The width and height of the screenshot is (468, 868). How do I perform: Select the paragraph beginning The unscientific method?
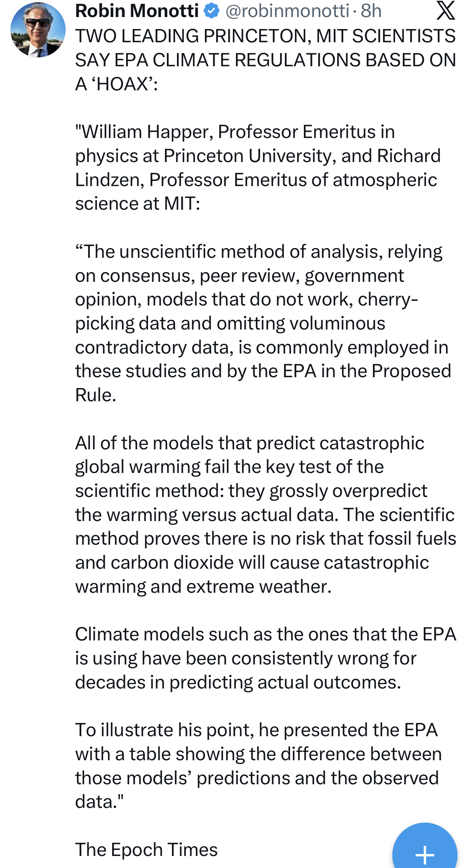coord(263,323)
